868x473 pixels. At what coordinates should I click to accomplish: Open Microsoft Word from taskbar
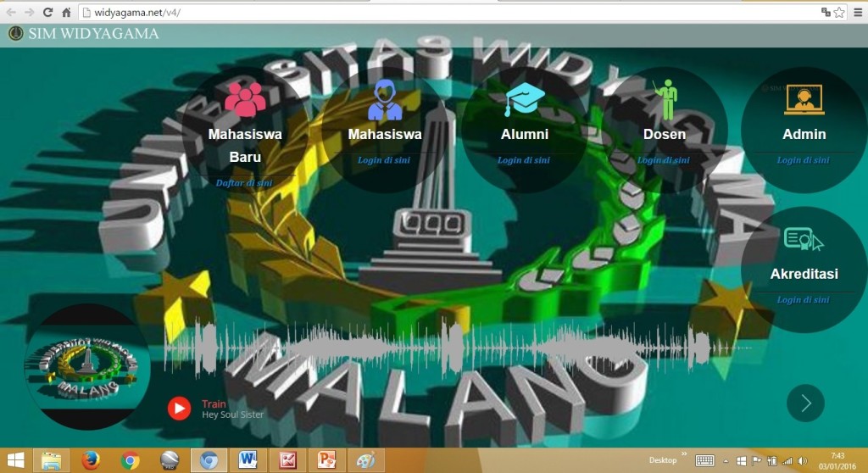248,460
